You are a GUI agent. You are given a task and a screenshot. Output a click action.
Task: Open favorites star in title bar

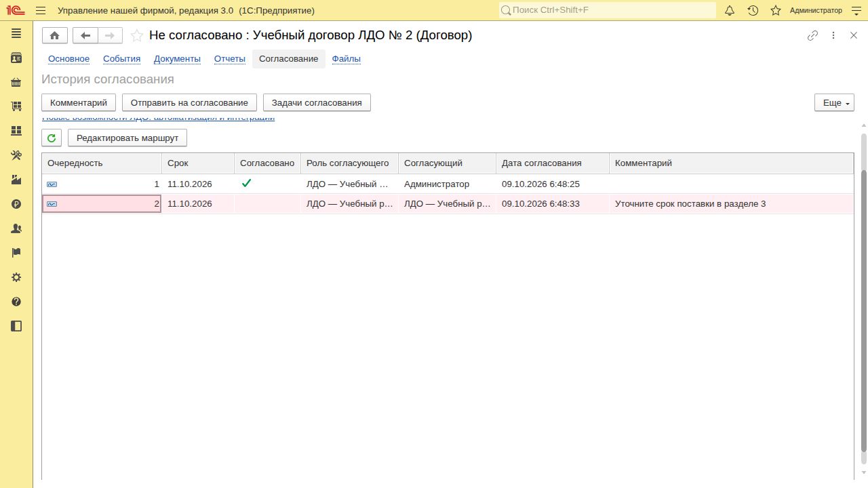pos(776,10)
